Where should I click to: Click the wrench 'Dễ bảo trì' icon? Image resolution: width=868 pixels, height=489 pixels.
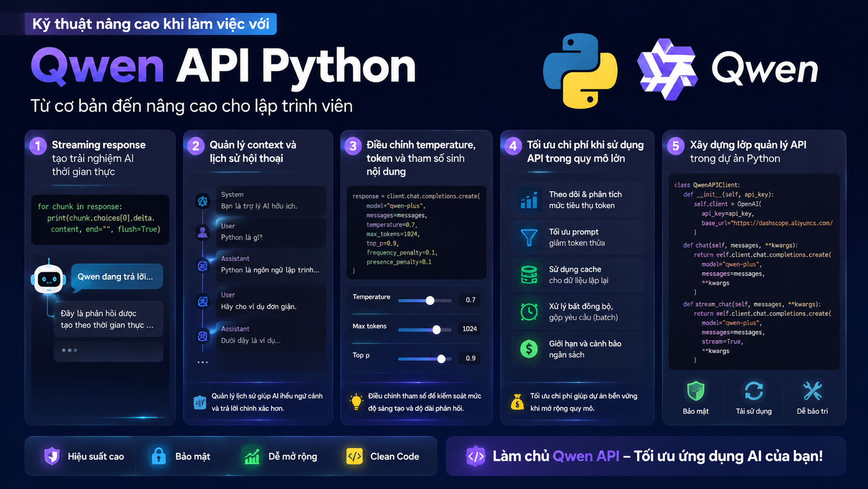(812, 391)
